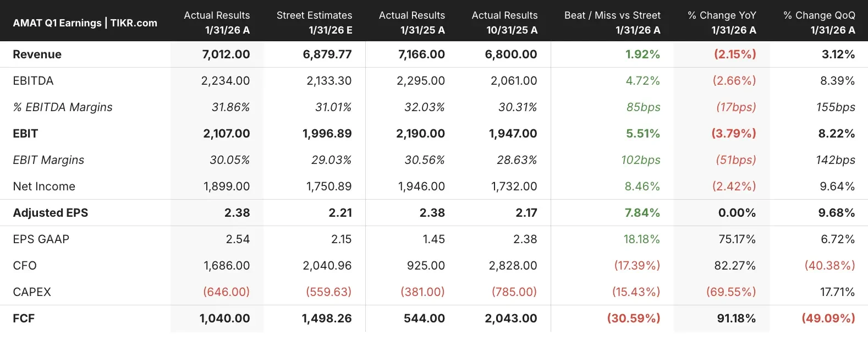Image resolution: width=868 pixels, height=340 pixels.
Task: Click the AMAT Q1 Earnings TIKR.com title
Action: (85, 23)
